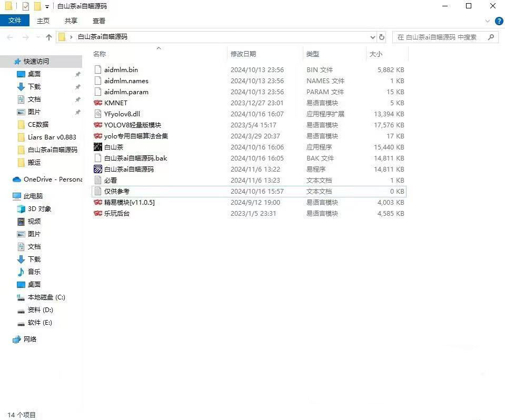Open recent locations dropdown arrow
The width and height of the screenshot is (505, 420).
click(x=38, y=37)
